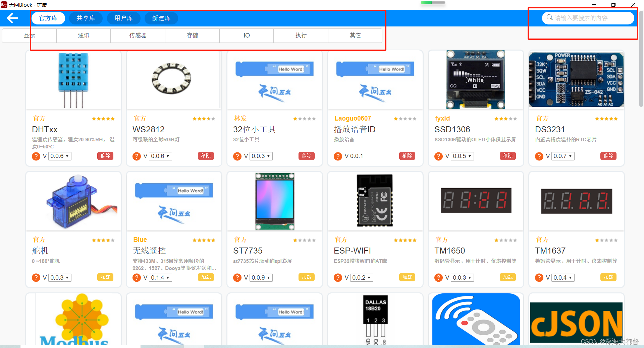644x348 pixels.
Task: Switch to 用户库 tab
Action: 123,18
